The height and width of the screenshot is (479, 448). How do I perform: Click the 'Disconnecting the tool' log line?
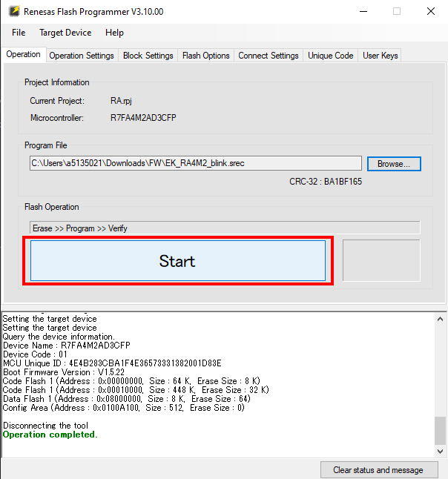tap(45, 426)
